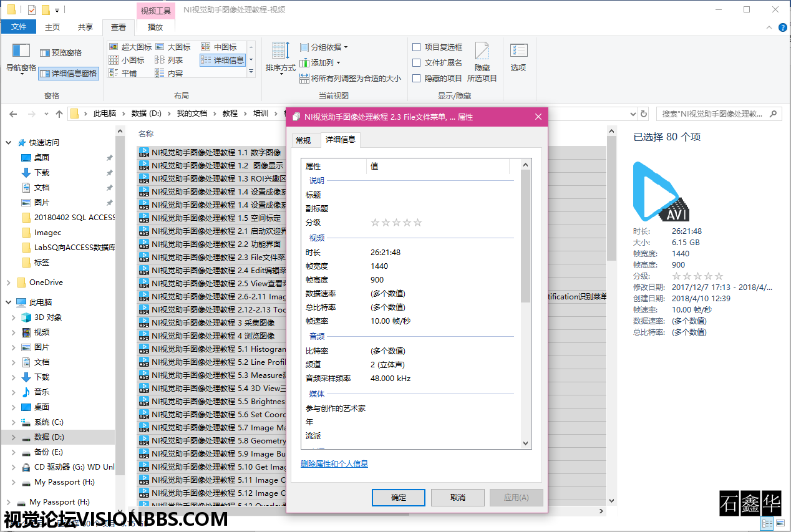Click the OK (确定) button
Screen dimensions: 791x532
click(399, 498)
